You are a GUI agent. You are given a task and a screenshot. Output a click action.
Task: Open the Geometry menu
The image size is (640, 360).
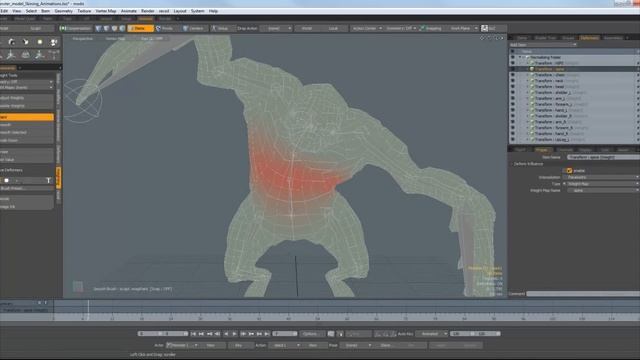pos(63,11)
